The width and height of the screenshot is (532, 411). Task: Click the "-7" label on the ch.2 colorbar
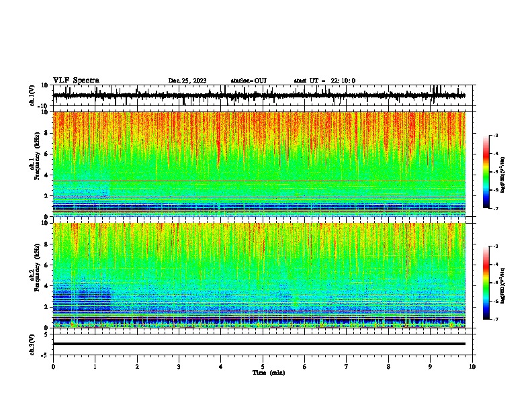pyautogui.click(x=495, y=319)
